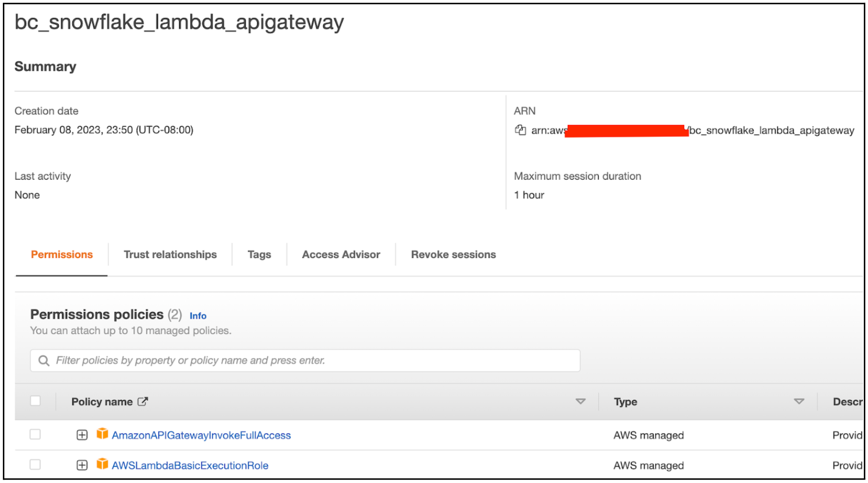Image resolution: width=868 pixels, height=483 pixels.
Task: Select the AWSLambdaBasicExecutionRole row checkbox
Action: tap(35, 465)
